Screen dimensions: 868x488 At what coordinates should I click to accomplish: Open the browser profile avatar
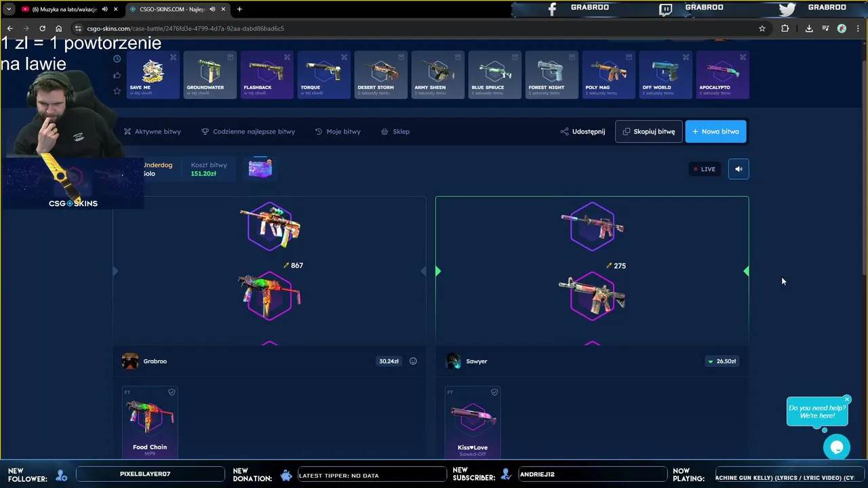[842, 28]
